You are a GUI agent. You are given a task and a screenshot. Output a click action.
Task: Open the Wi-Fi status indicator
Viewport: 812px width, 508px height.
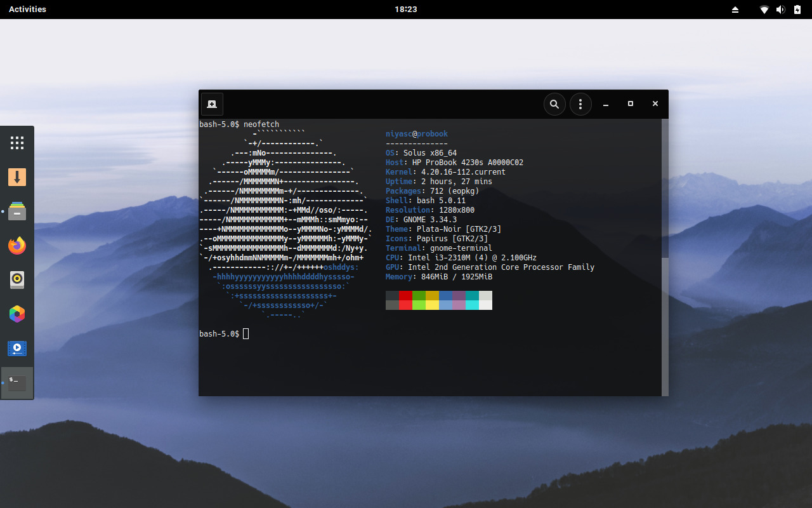764,10
